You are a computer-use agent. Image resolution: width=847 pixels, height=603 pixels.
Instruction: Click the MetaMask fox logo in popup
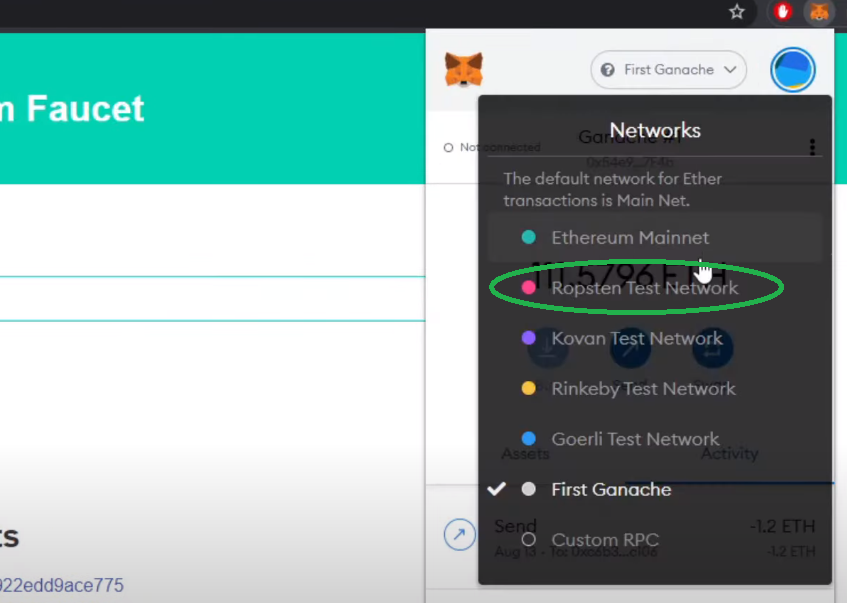pyautogui.click(x=463, y=69)
